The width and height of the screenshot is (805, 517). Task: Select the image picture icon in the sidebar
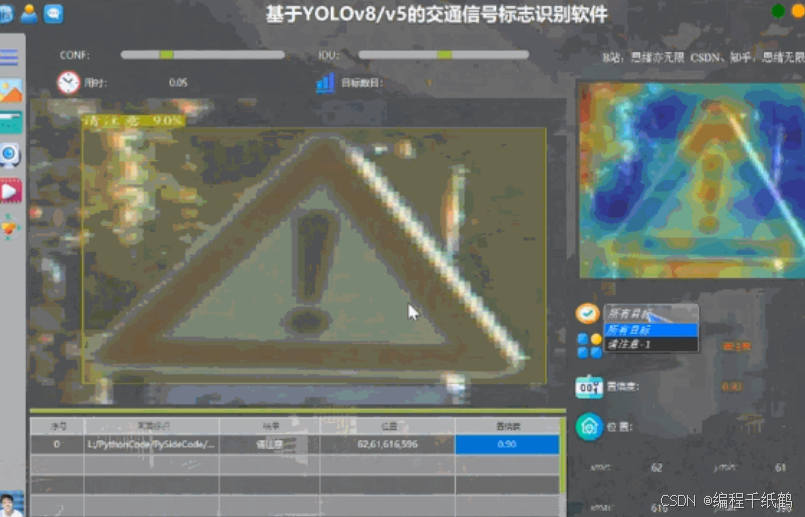11,90
